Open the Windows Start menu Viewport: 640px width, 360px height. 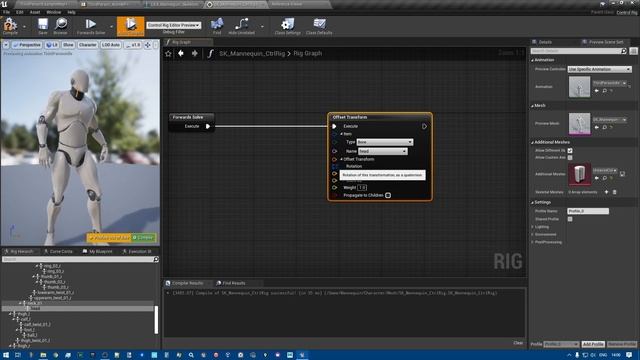[x=6, y=355]
